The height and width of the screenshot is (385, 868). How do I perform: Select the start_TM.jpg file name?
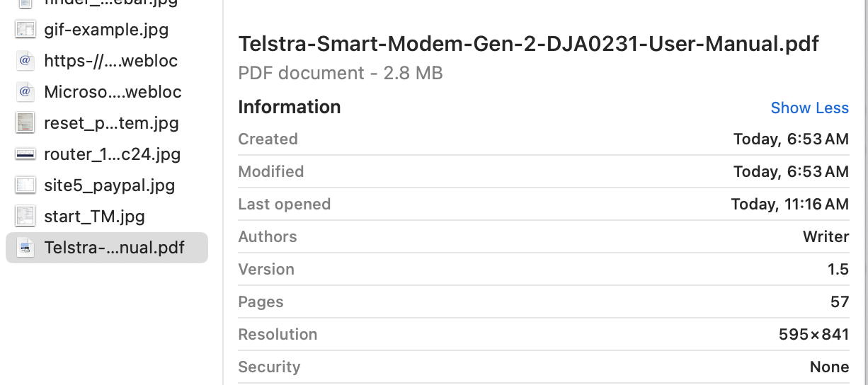pos(94,217)
